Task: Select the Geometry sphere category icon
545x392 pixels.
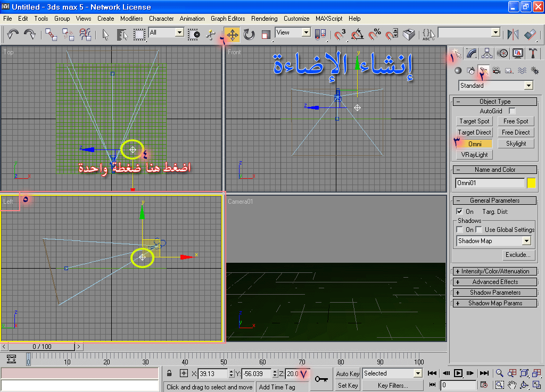Action: click(458, 71)
